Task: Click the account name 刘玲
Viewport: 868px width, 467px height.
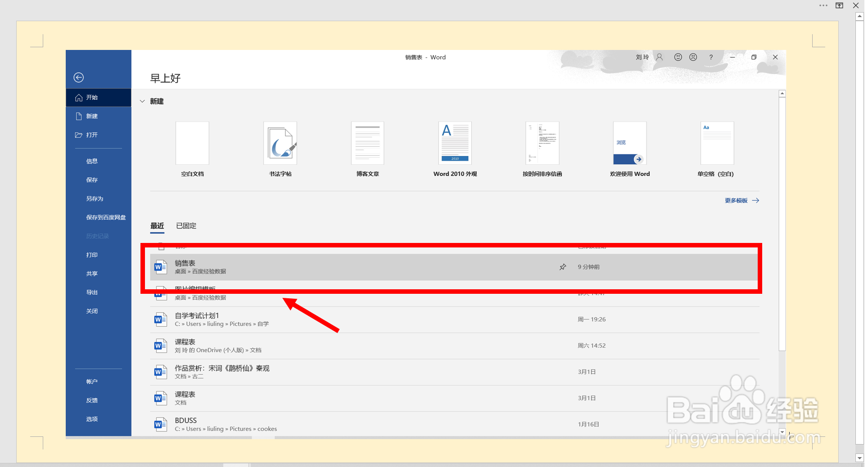Action: (642, 58)
